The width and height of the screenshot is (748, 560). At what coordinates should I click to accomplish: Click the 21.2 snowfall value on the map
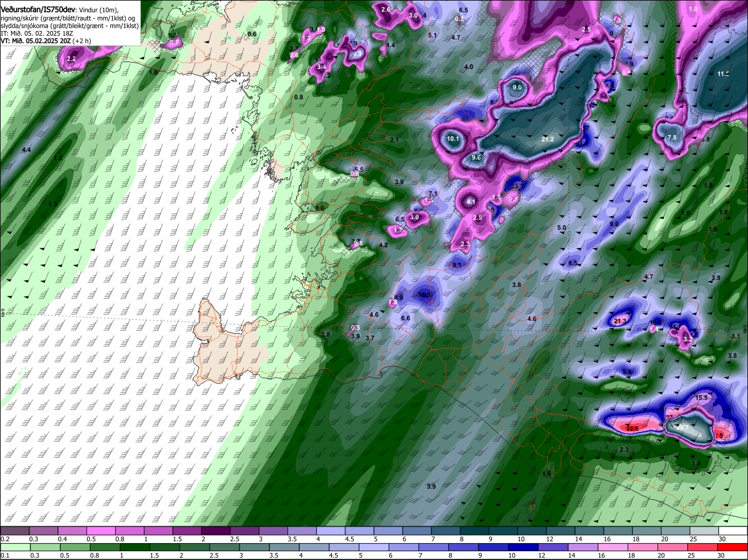tap(548, 139)
